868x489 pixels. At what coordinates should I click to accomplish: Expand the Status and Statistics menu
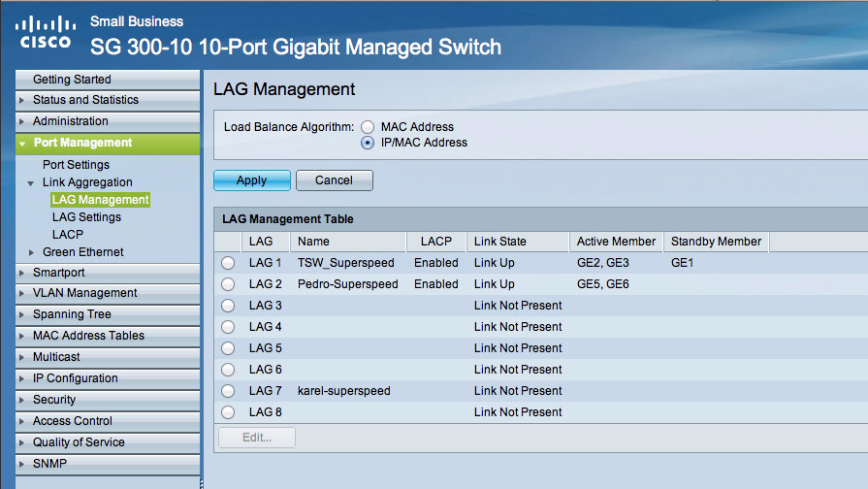point(84,100)
